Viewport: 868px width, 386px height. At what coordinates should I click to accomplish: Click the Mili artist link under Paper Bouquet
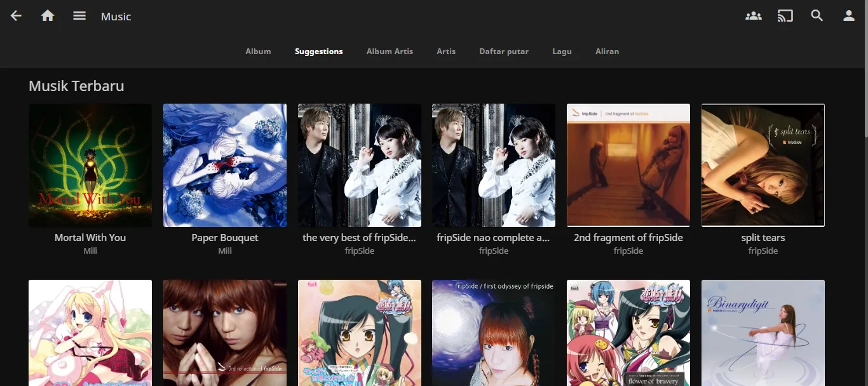click(x=225, y=251)
